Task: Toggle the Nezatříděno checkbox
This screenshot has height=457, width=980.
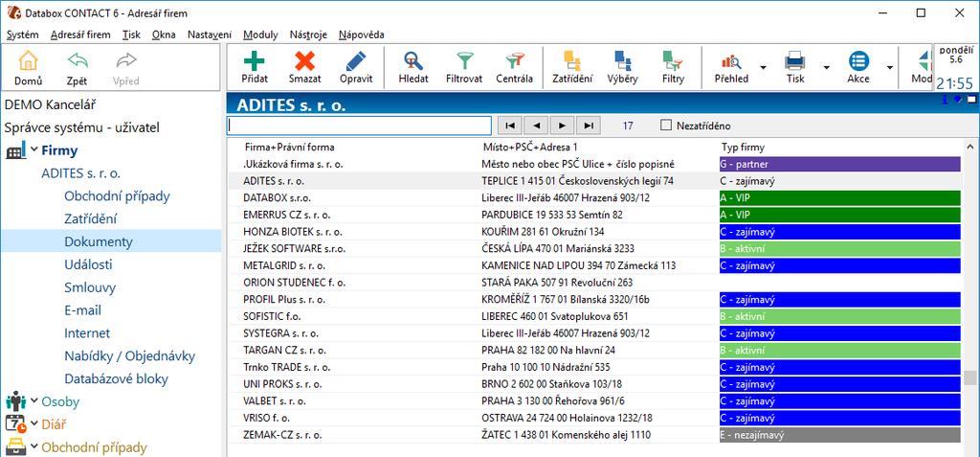Action: tap(666, 126)
